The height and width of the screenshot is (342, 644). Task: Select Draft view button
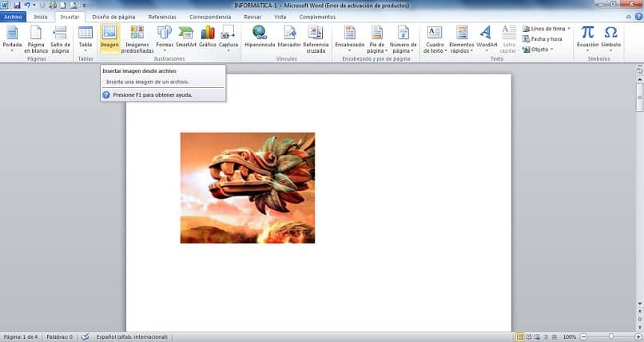click(554, 336)
